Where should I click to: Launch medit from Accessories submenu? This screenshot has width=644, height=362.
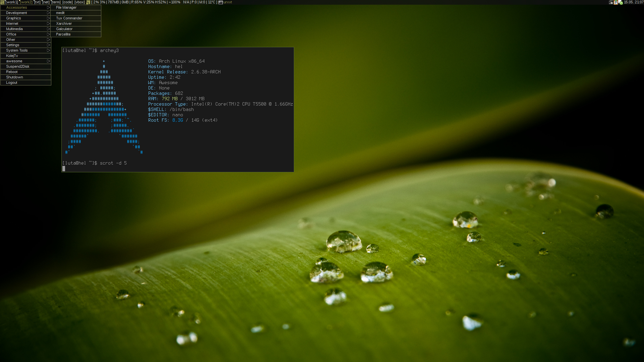76,13
